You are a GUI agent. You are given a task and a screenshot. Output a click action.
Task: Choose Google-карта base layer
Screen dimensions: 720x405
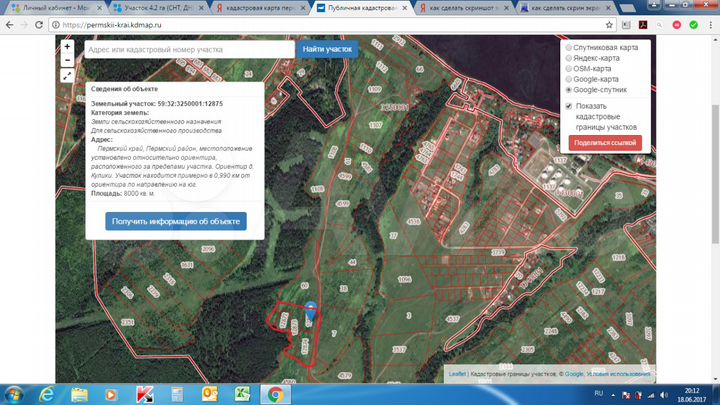click(x=570, y=79)
